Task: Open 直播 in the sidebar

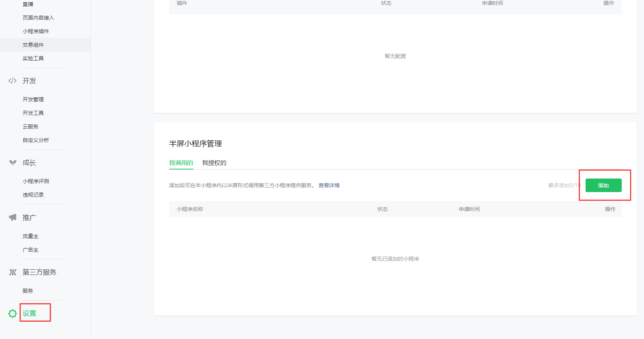Action: [x=28, y=4]
